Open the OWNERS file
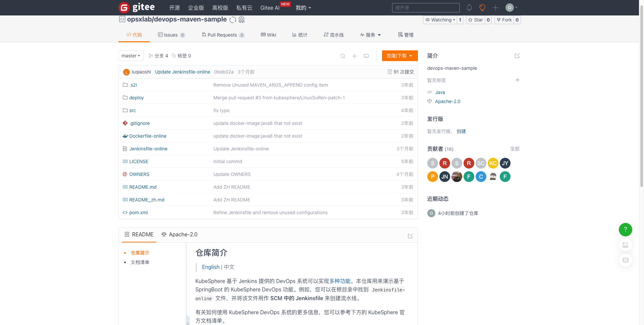Screen dimensions: 644x325 pyautogui.click(x=139, y=174)
